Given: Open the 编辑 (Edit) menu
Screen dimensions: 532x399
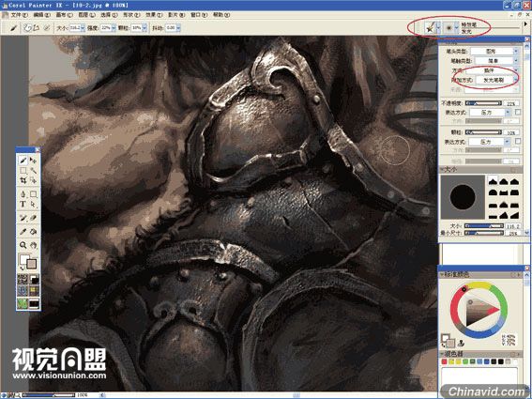Looking at the screenshot, I should tap(41, 15).
